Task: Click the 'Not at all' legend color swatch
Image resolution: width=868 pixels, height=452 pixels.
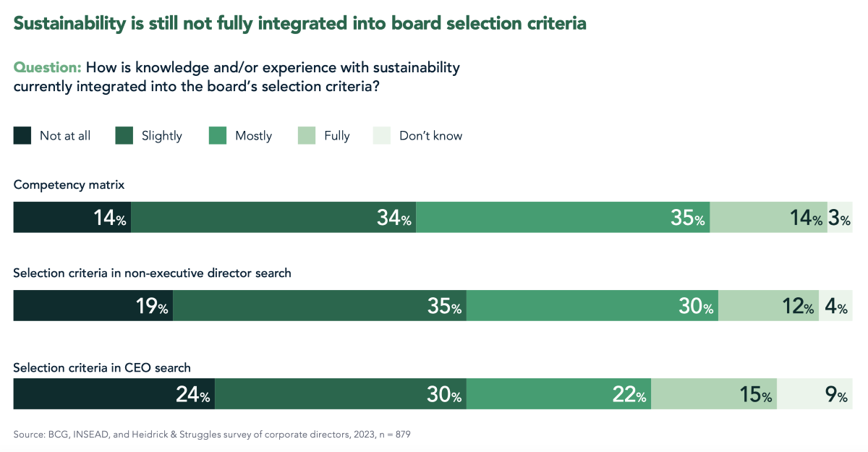Action: [x=22, y=135]
